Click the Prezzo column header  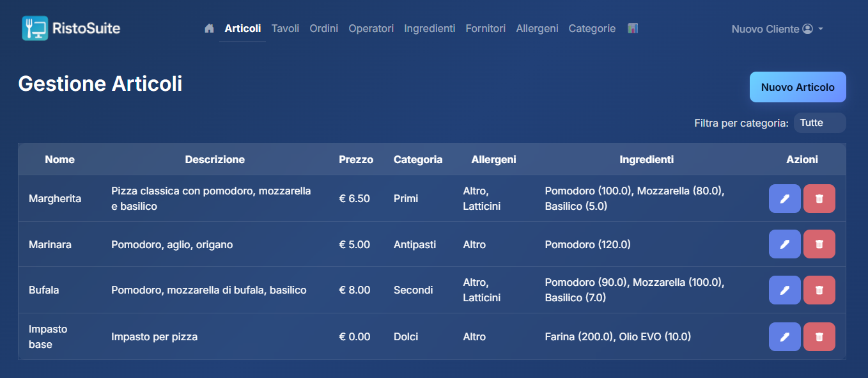pos(356,160)
